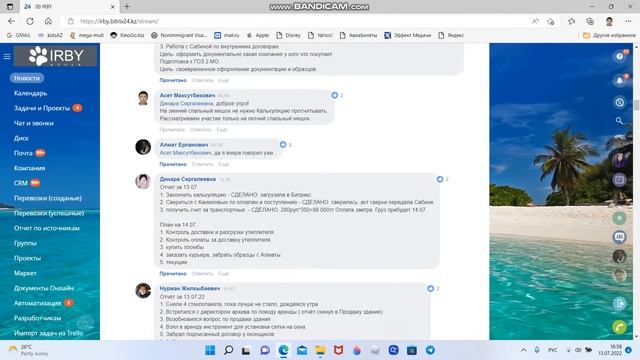640x360 pixels.
Task: Show hidden tray icons chevron
Action: [523, 350]
